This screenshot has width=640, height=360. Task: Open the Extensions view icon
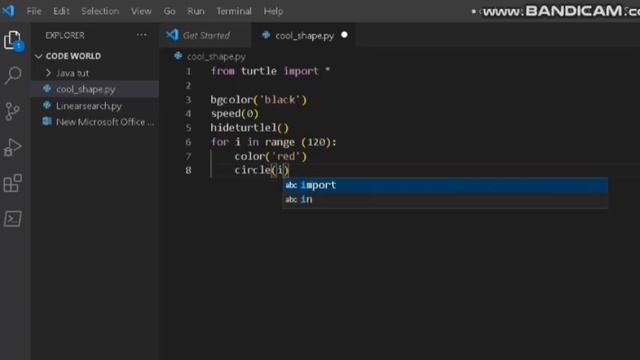[13, 183]
